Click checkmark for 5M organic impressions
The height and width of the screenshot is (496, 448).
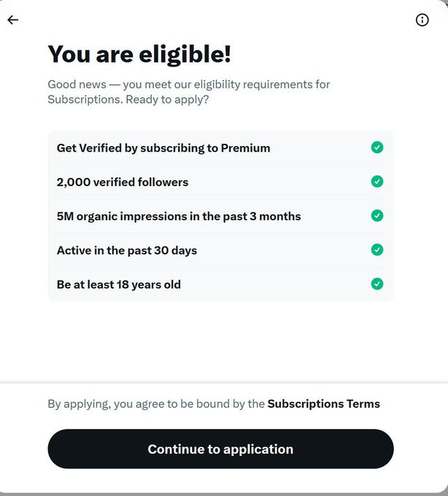pyautogui.click(x=376, y=216)
